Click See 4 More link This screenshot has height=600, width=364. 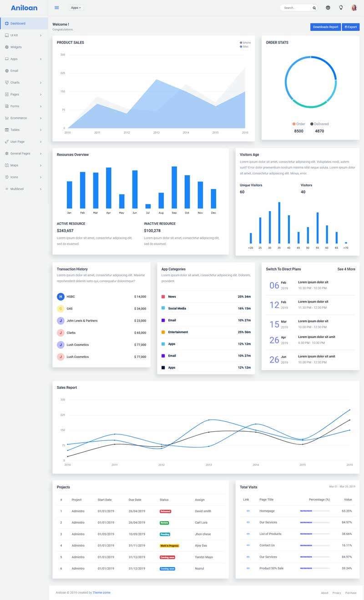tap(346, 269)
